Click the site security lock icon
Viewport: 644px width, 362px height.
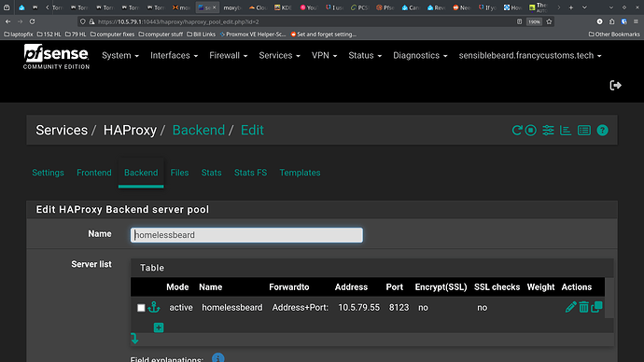click(91, 21)
